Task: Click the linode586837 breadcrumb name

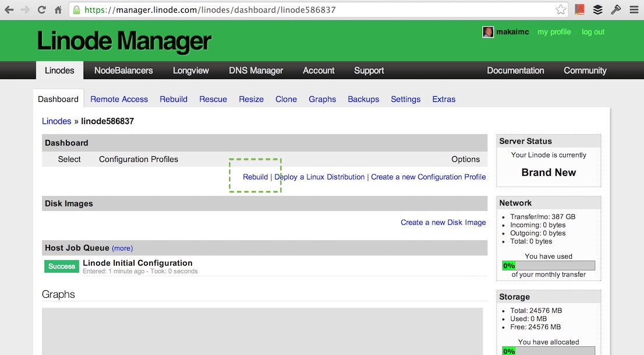Action: (108, 121)
